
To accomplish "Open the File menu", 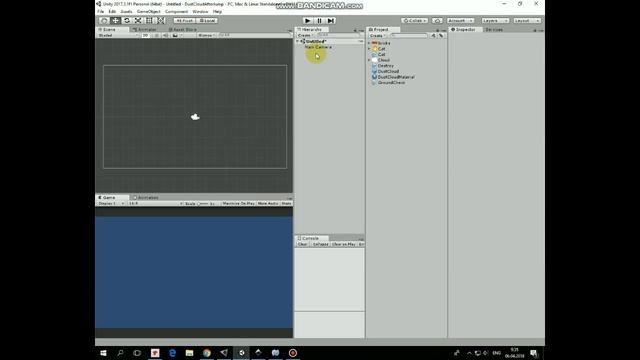I will [101, 11].
